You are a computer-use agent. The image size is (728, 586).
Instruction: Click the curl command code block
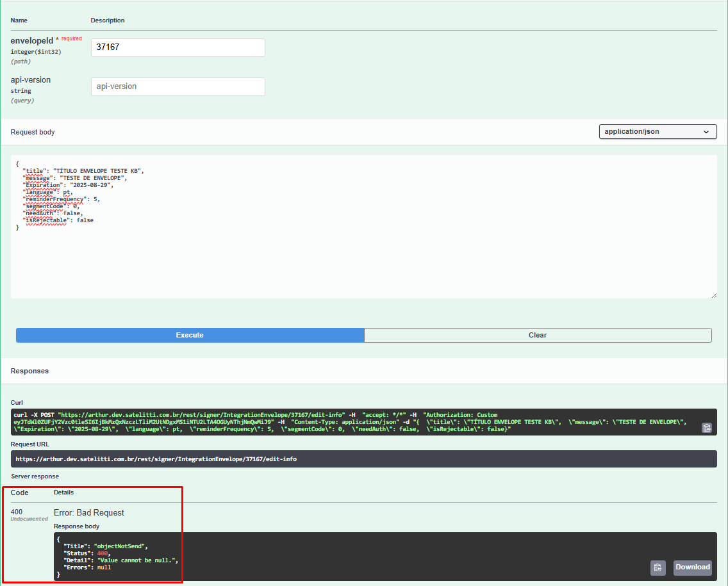(352, 422)
